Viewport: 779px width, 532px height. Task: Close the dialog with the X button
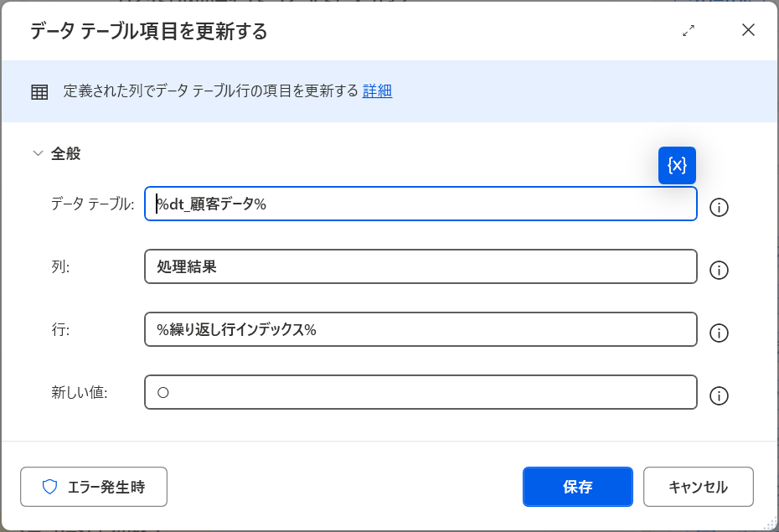[748, 30]
